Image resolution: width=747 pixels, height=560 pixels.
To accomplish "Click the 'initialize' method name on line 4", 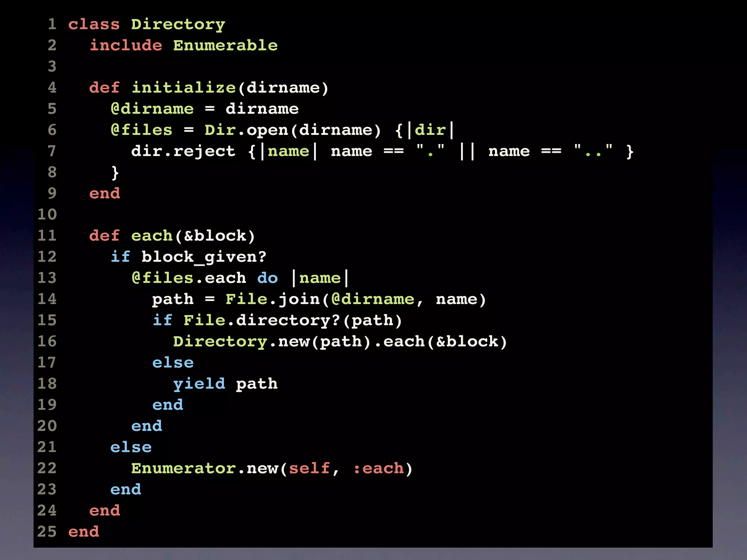I will [183, 87].
